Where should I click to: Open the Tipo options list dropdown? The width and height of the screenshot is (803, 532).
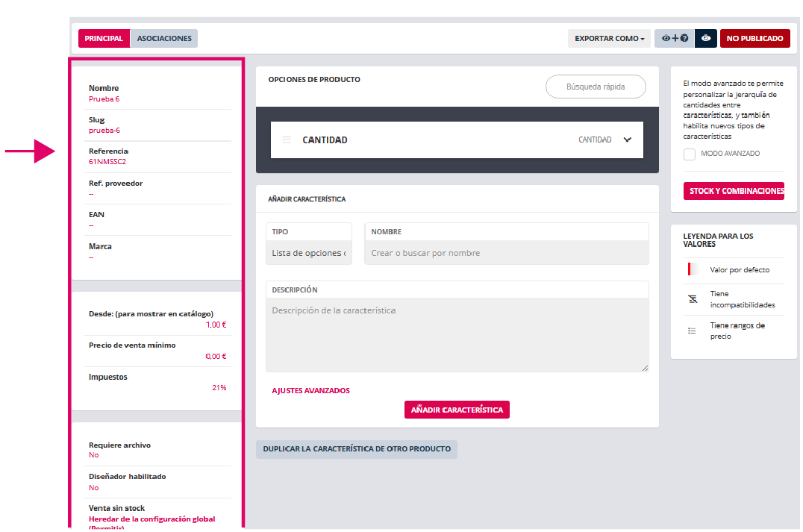click(x=308, y=253)
